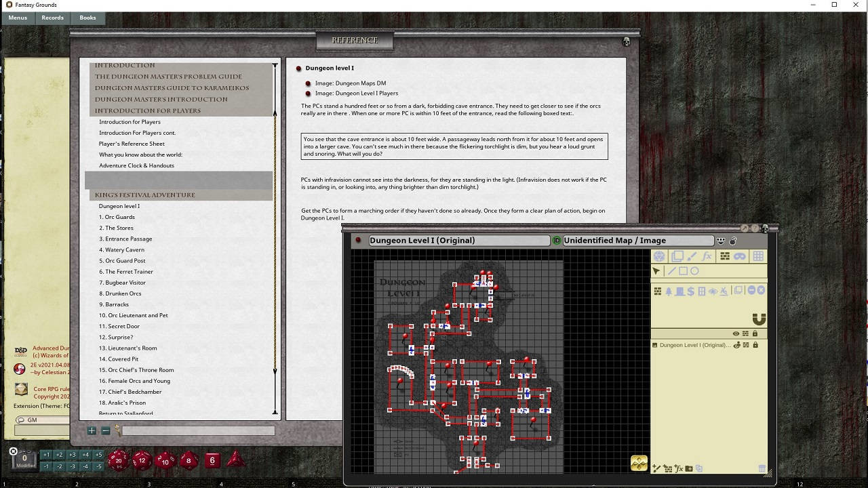This screenshot has width=868, height=488.
Task: Toggle the snap-to-grid magnet icon
Action: (x=724, y=256)
